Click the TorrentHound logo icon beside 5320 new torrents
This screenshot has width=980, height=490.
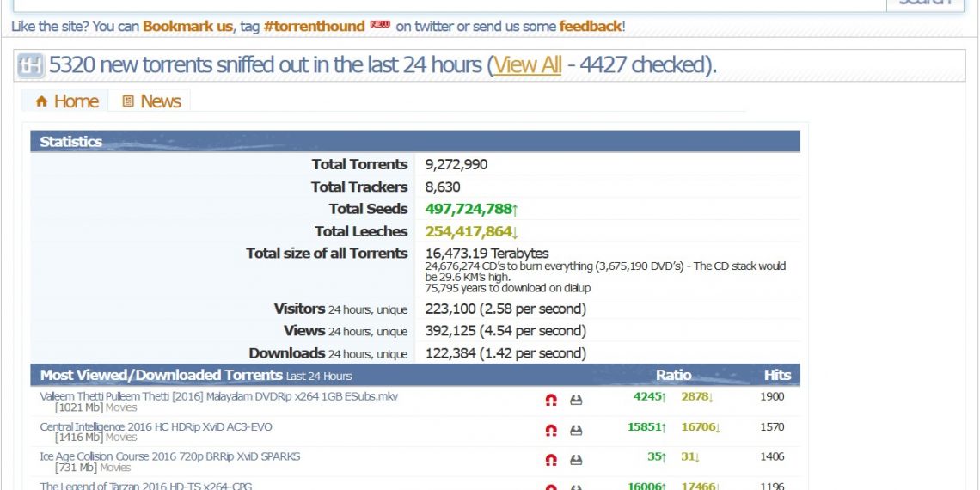coord(31,65)
